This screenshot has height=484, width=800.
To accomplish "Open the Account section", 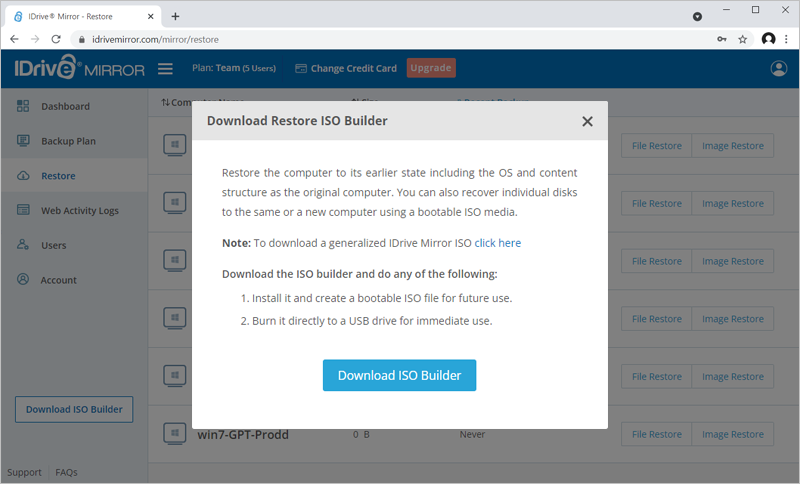I will pyautogui.click(x=58, y=280).
